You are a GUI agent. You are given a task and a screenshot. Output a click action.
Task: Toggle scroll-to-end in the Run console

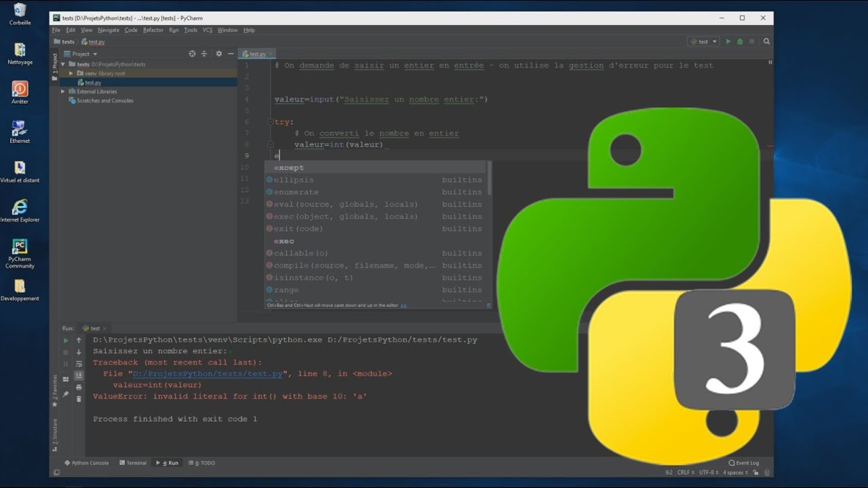[79, 375]
